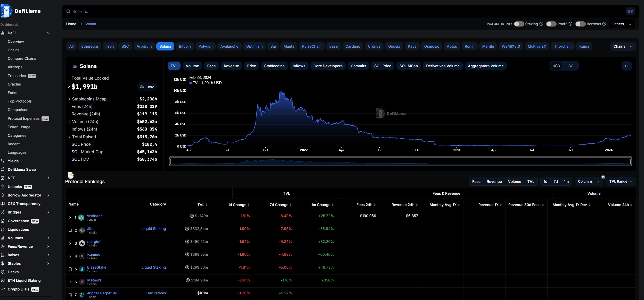Viewport: 644px width, 300px height.
Task: Click the Meteora protocol logo
Action: [x=82, y=282]
